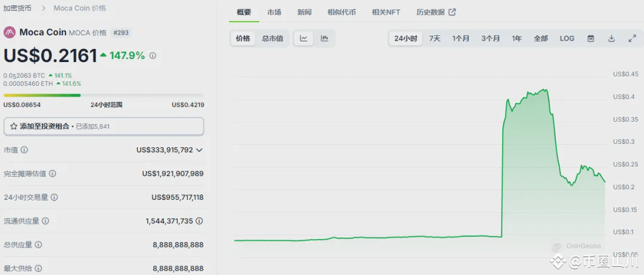Open 市场 tab
The height and width of the screenshot is (275, 644).
274,13
